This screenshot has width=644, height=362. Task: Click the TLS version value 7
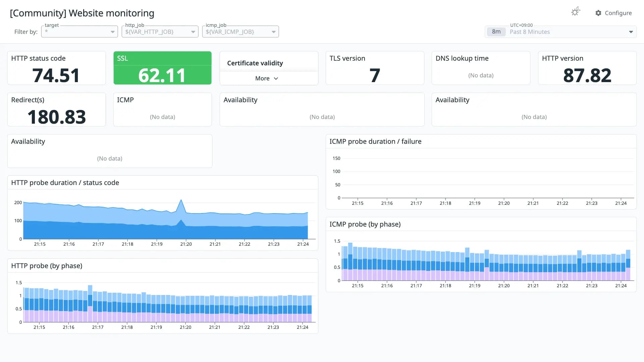[x=375, y=75]
